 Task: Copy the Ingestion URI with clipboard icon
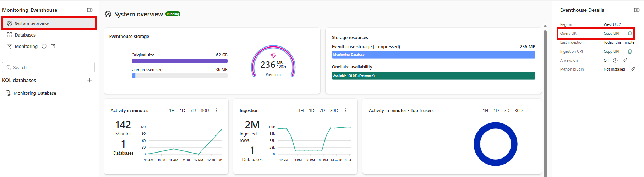(630, 51)
